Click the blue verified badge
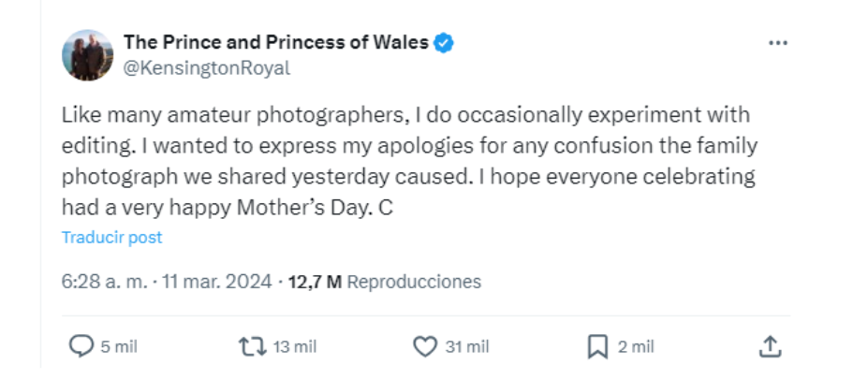This screenshot has width=868, height=379. pos(444,43)
